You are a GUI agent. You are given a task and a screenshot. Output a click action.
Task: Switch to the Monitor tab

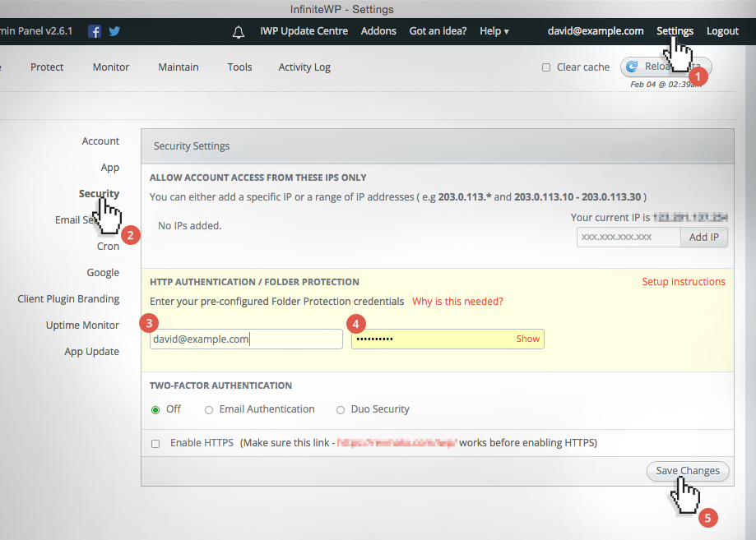pos(110,67)
